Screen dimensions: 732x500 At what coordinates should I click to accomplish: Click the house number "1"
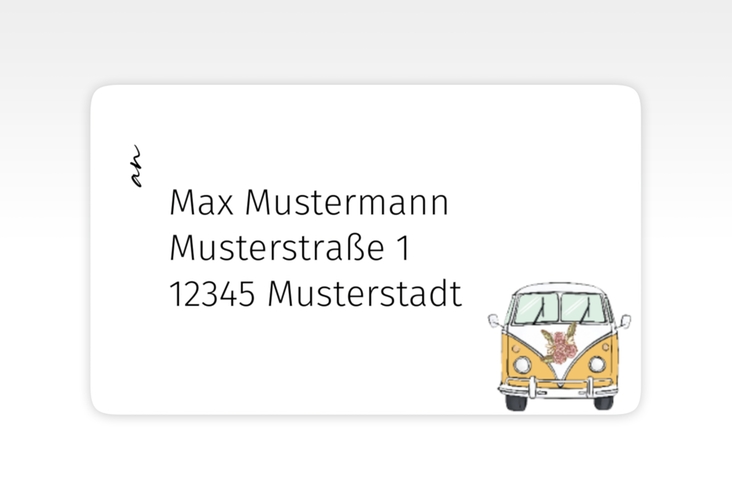point(402,249)
